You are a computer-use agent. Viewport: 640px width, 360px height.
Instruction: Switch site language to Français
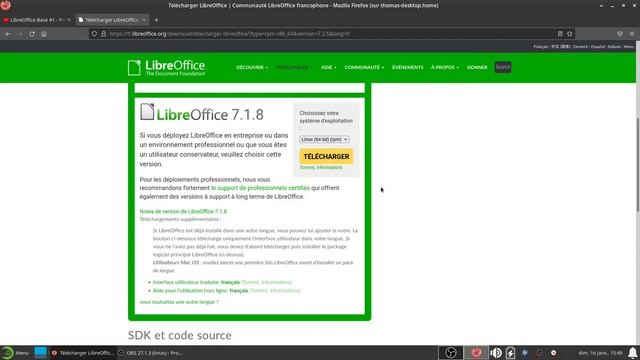(540, 47)
